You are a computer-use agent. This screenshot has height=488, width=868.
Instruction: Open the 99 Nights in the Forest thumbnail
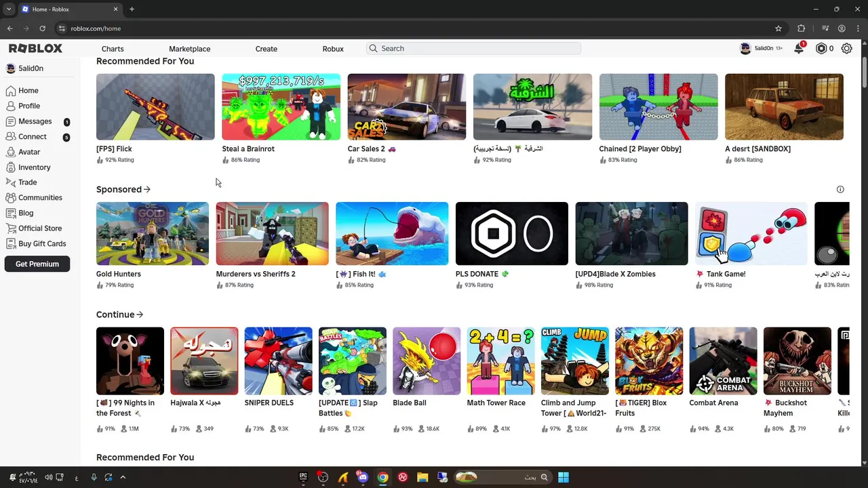[130, 361]
